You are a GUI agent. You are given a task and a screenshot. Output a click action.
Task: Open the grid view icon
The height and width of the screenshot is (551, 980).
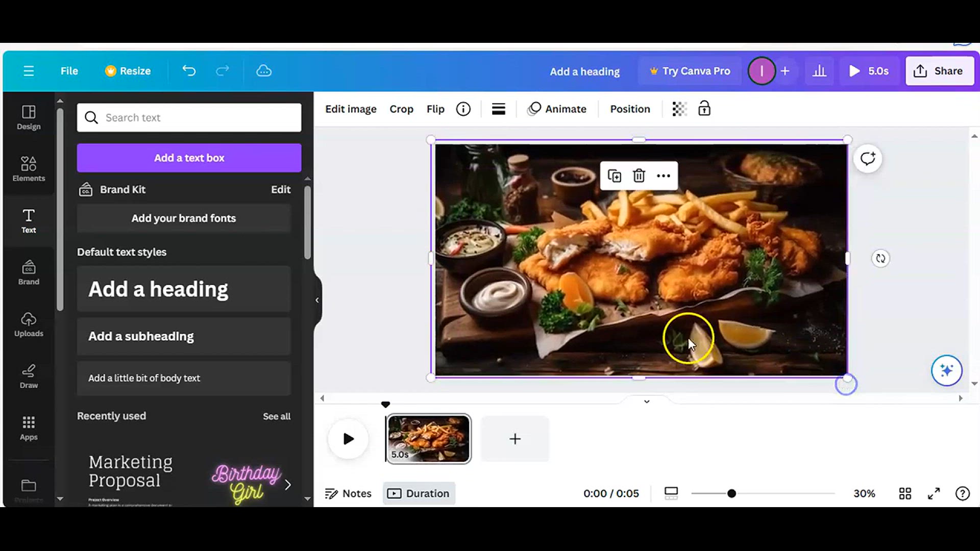905,494
